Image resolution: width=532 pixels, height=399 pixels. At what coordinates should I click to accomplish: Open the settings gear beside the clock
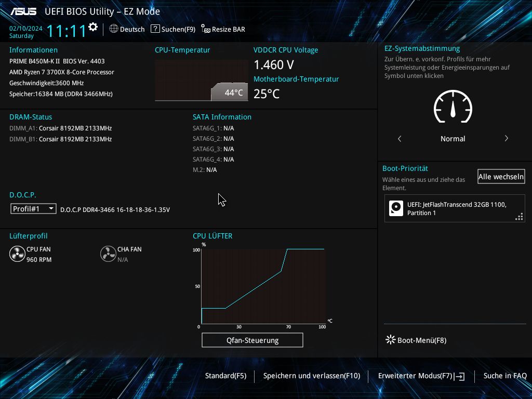(92, 27)
